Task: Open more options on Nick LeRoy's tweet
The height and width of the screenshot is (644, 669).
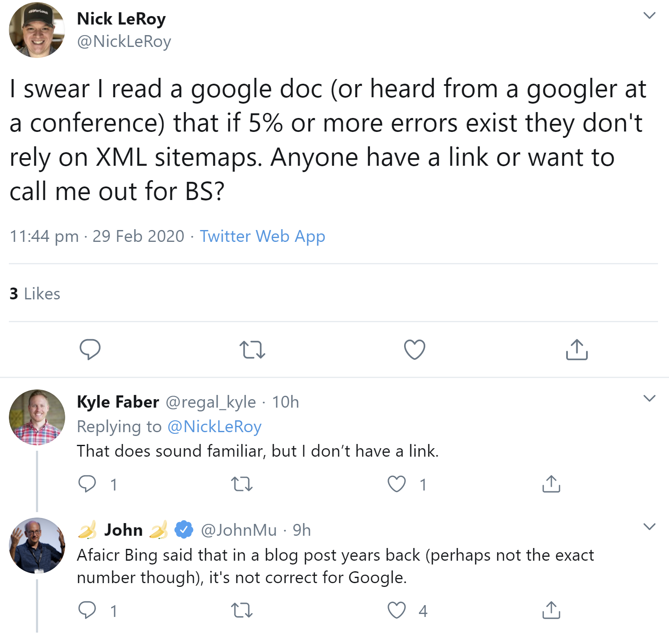Action: [x=649, y=16]
